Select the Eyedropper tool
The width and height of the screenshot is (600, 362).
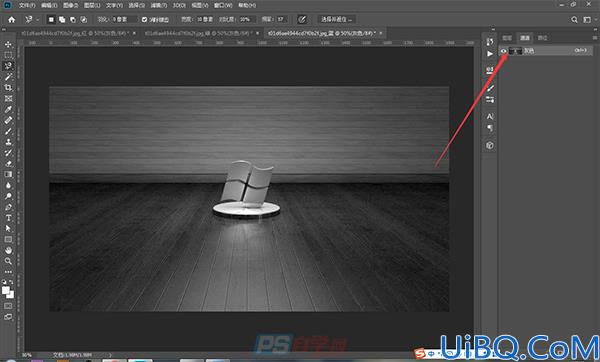tap(8, 109)
